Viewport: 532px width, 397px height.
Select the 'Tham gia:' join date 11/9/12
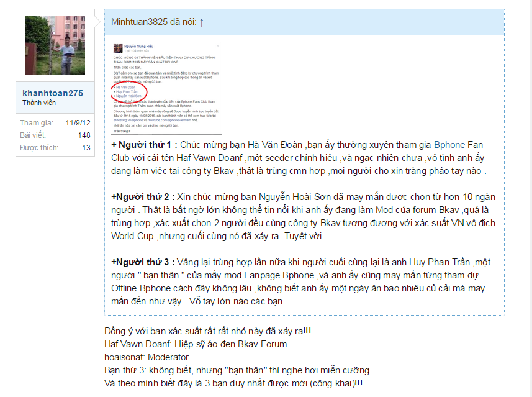point(78,122)
